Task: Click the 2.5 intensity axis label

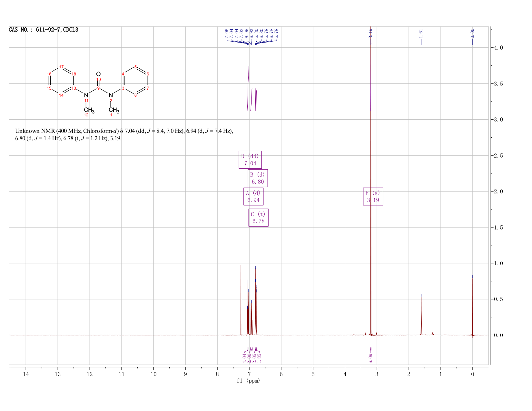Action: point(498,155)
